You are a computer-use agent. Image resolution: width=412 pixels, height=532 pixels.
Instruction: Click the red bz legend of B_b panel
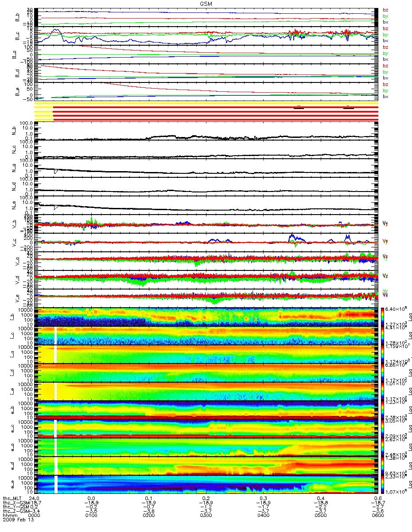[x=385, y=10]
